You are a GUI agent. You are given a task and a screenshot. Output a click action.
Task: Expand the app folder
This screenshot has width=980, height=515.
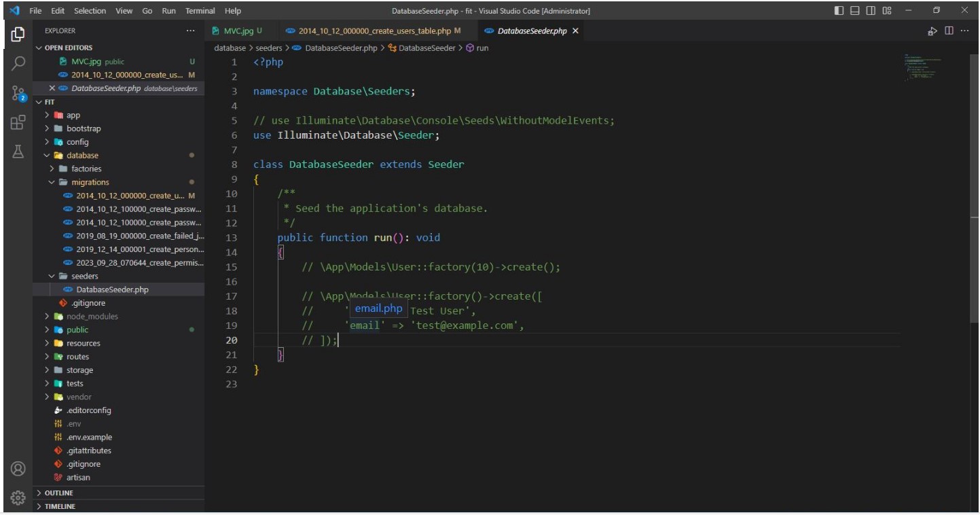pyautogui.click(x=73, y=116)
